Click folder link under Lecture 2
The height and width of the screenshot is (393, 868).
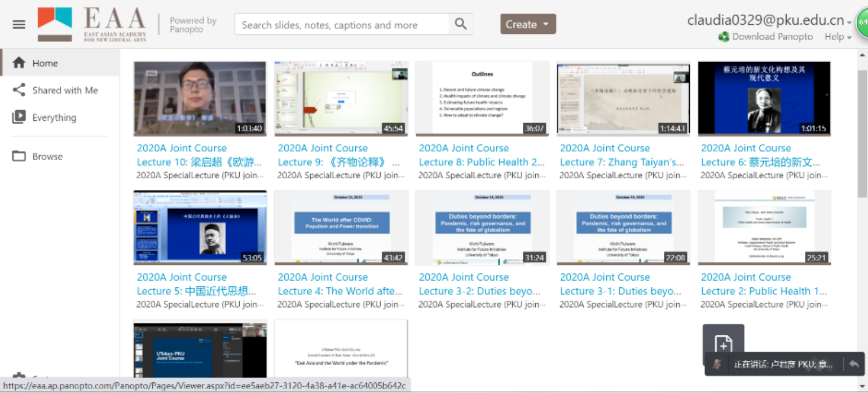[764, 305]
